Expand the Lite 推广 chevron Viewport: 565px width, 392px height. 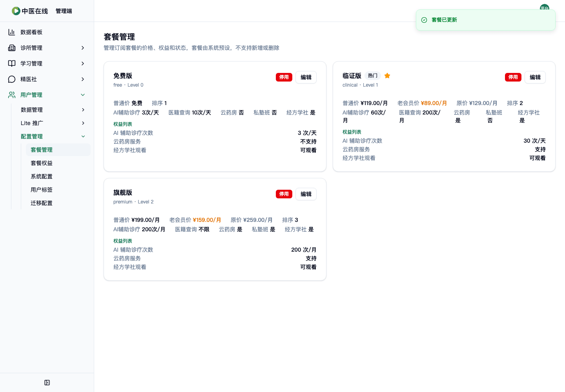pos(83,123)
